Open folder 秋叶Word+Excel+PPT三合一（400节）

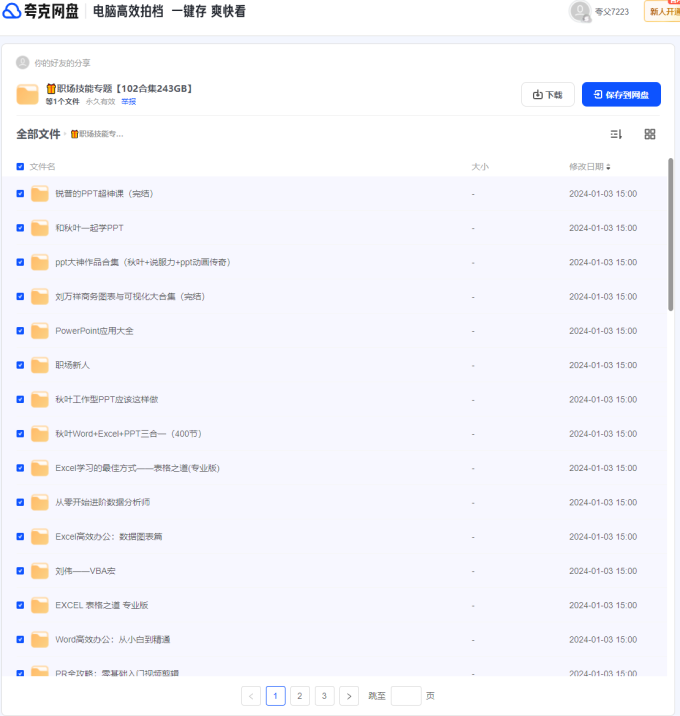pyautogui.click(x=128, y=433)
